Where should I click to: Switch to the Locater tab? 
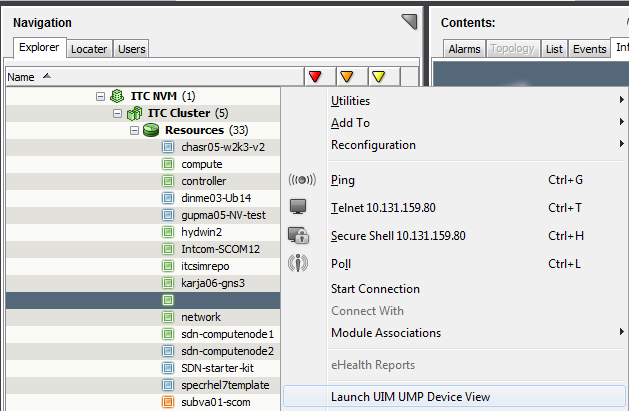(x=89, y=49)
